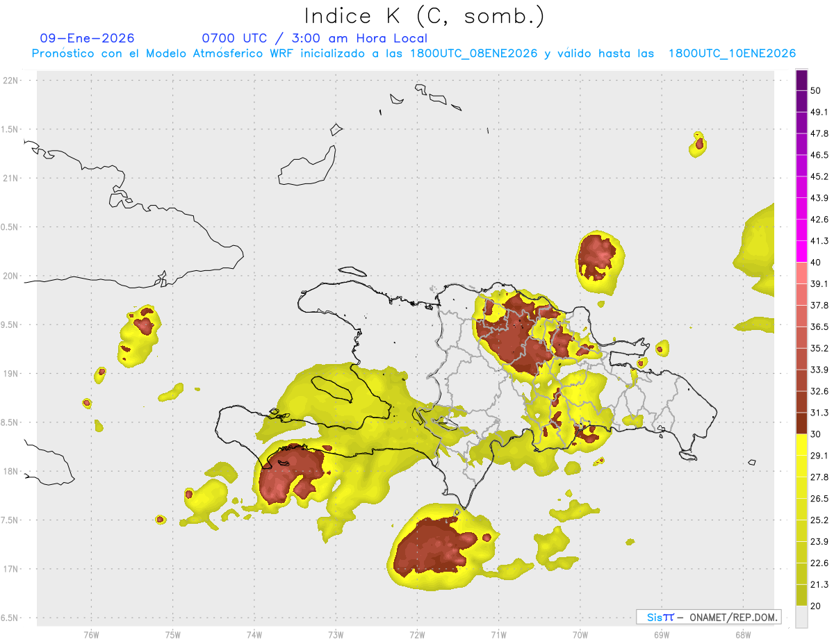This screenshot has width=834, height=644.
Task: Click '0700 UTC / 3:00 am Hora Local'
Action: pyautogui.click(x=315, y=38)
